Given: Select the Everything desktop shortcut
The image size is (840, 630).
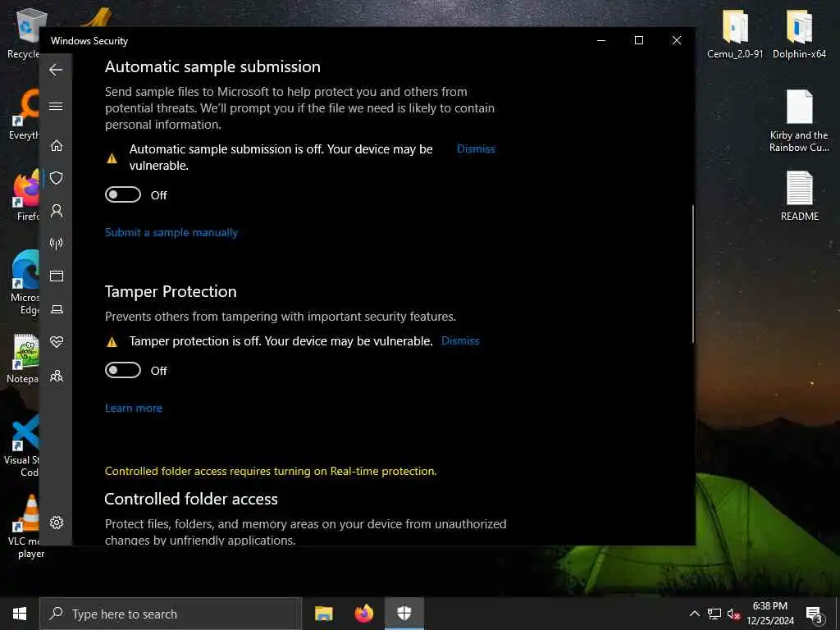Looking at the screenshot, I should 25,115.
